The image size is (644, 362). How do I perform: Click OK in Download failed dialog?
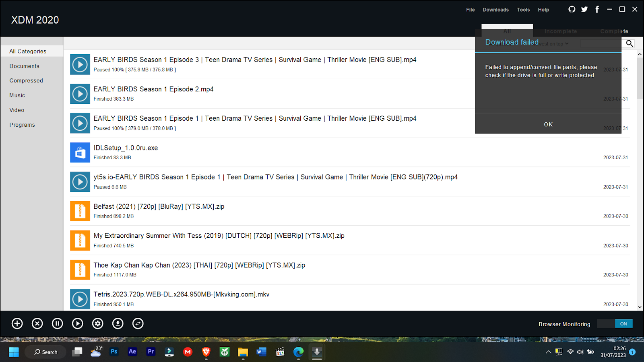click(548, 124)
